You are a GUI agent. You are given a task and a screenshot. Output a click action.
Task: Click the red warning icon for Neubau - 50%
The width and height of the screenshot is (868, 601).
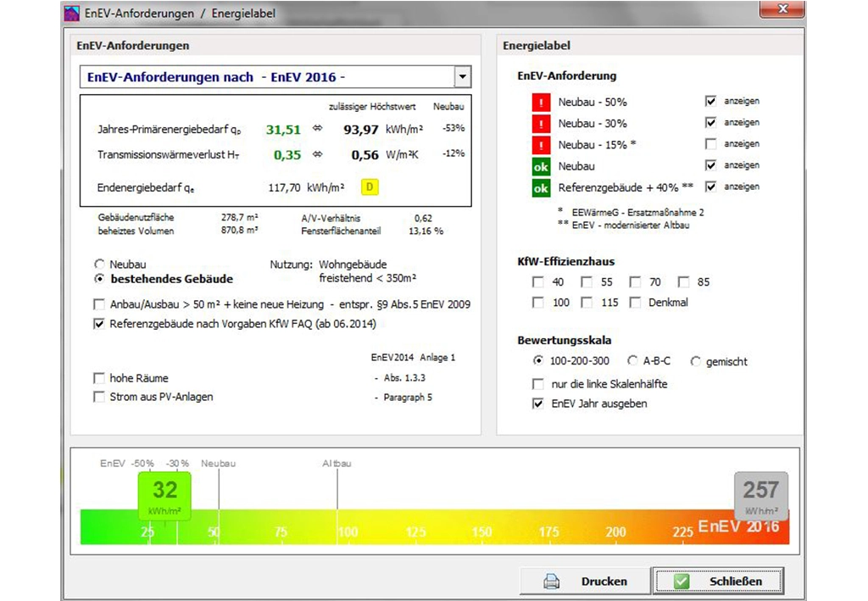point(541,102)
